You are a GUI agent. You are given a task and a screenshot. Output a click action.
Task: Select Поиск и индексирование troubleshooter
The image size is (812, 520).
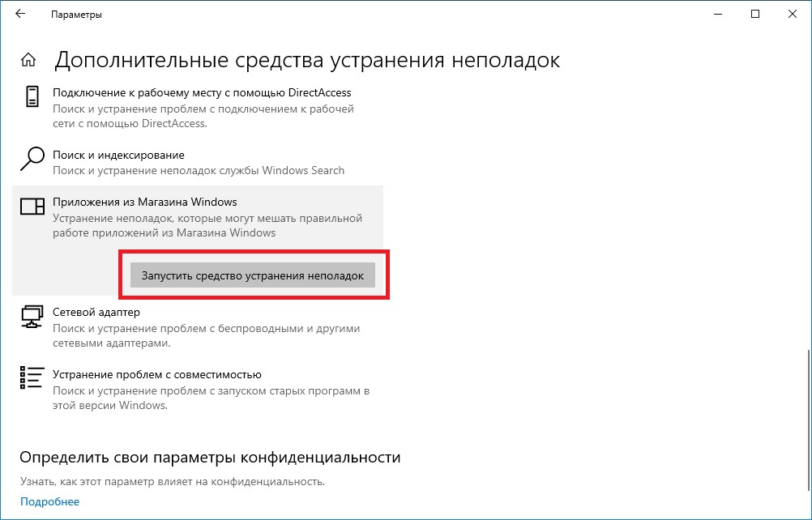coord(119,155)
